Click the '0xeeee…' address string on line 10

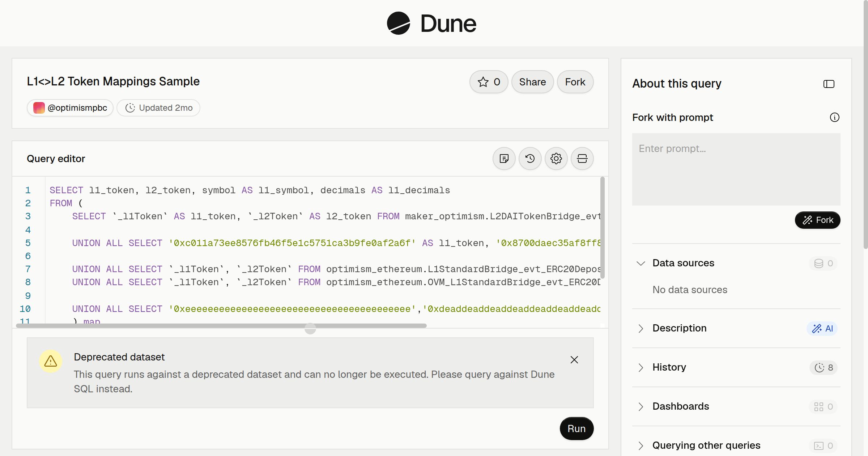(292, 309)
